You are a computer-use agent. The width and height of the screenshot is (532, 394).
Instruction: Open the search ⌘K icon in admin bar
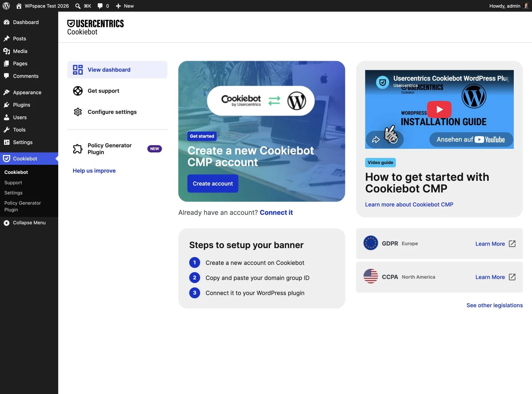point(78,6)
